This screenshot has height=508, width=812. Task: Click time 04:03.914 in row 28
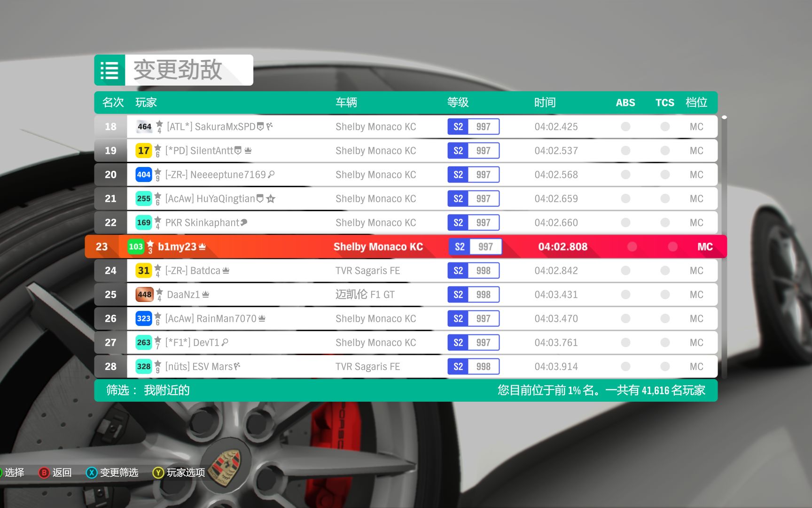[556, 366]
